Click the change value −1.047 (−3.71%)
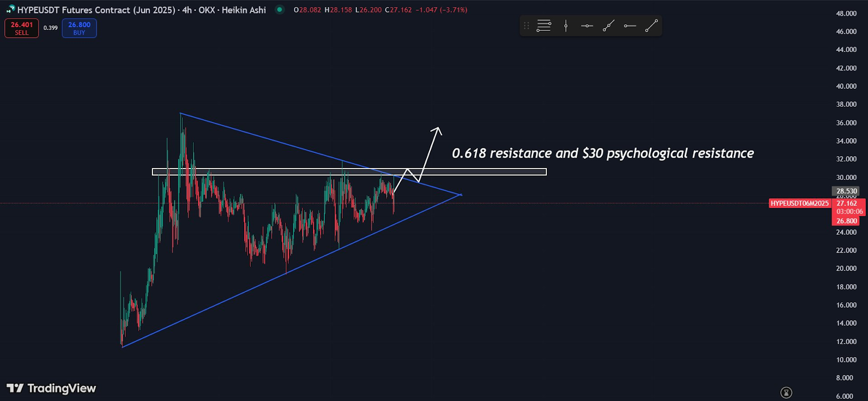Screen dimensions: 868x401 tap(441, 10)
